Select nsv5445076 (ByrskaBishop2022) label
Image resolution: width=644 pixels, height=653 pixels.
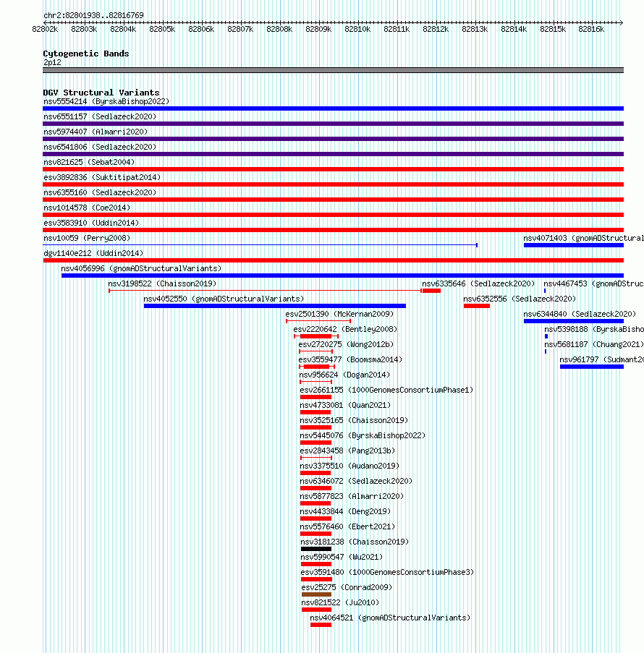pos(363,435)
